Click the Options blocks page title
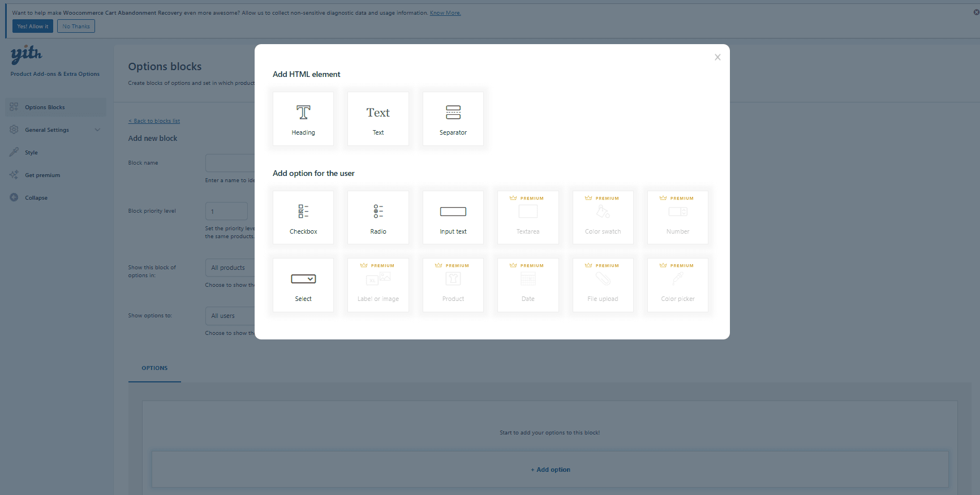The image size is (980, 495). point(165,67)
